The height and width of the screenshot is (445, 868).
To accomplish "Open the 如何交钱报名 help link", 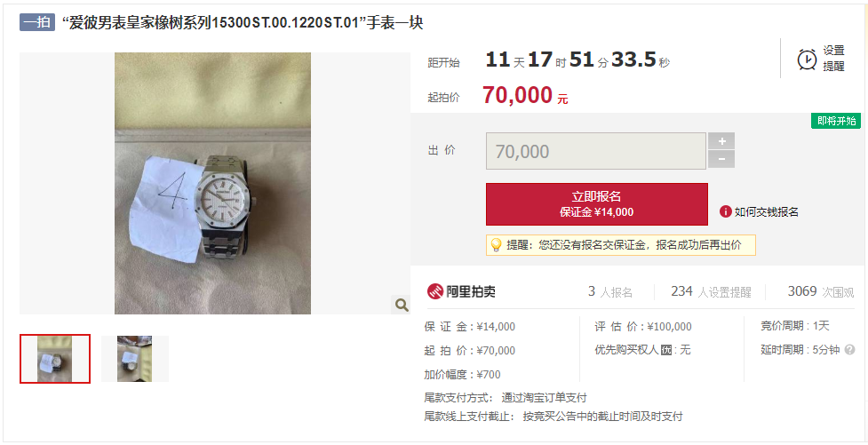I will tap(766, 212).
